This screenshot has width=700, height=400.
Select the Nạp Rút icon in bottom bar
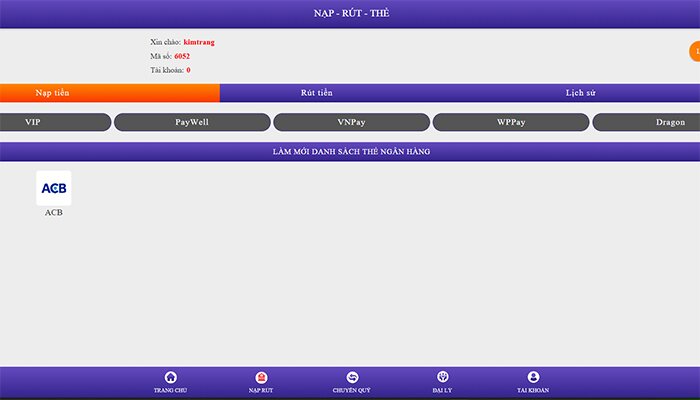click(x=261, y=377)
